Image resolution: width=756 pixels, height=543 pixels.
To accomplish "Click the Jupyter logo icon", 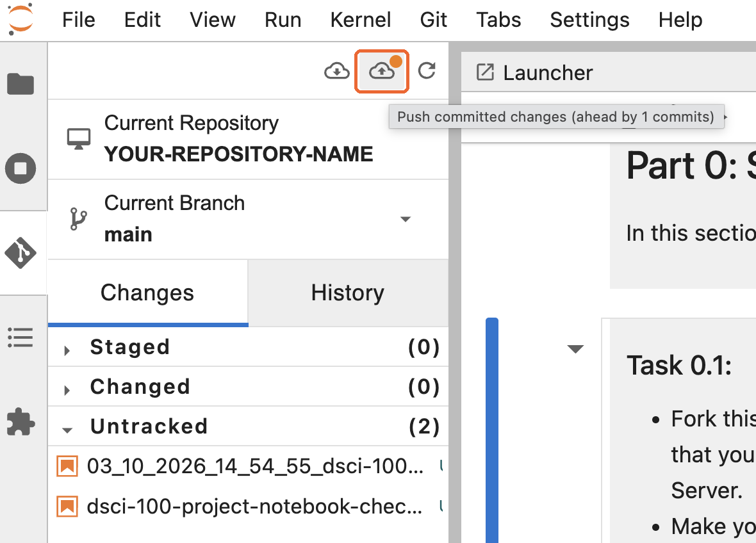I will pyautogui.click(x=21, y=19).
